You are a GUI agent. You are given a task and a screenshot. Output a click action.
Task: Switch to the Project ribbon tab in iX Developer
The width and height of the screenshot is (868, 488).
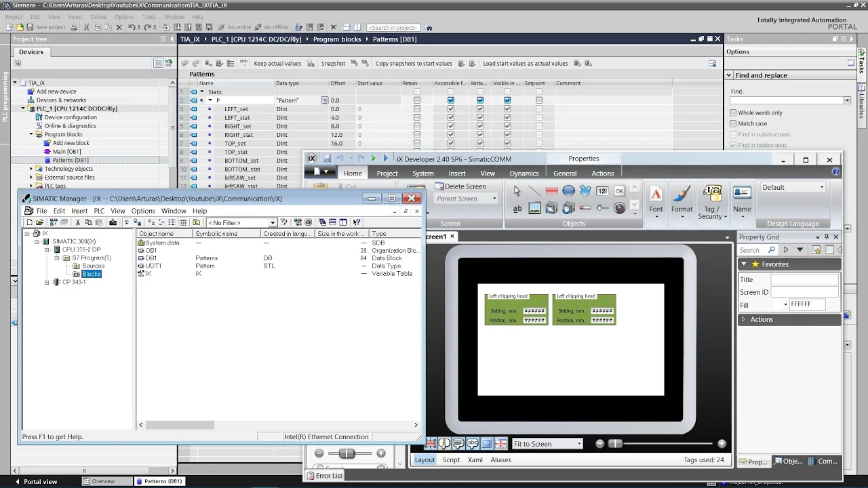387,174
